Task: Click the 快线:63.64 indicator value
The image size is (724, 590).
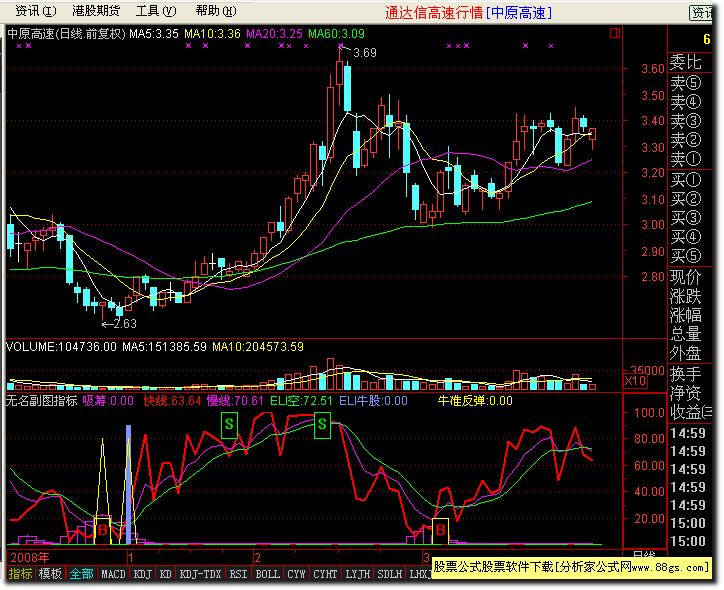Action: coord(172,401)
